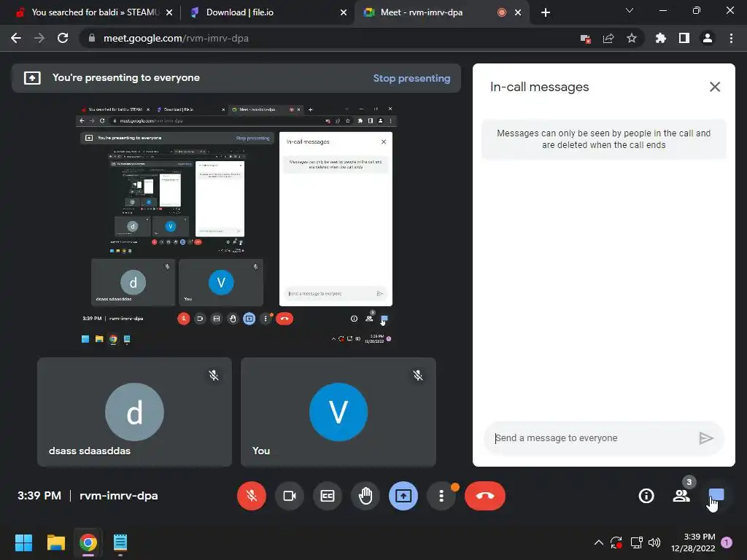Open File Explorer from the taskbar
The width and height of the screenshot is (747, 560).
pos(55,542)
